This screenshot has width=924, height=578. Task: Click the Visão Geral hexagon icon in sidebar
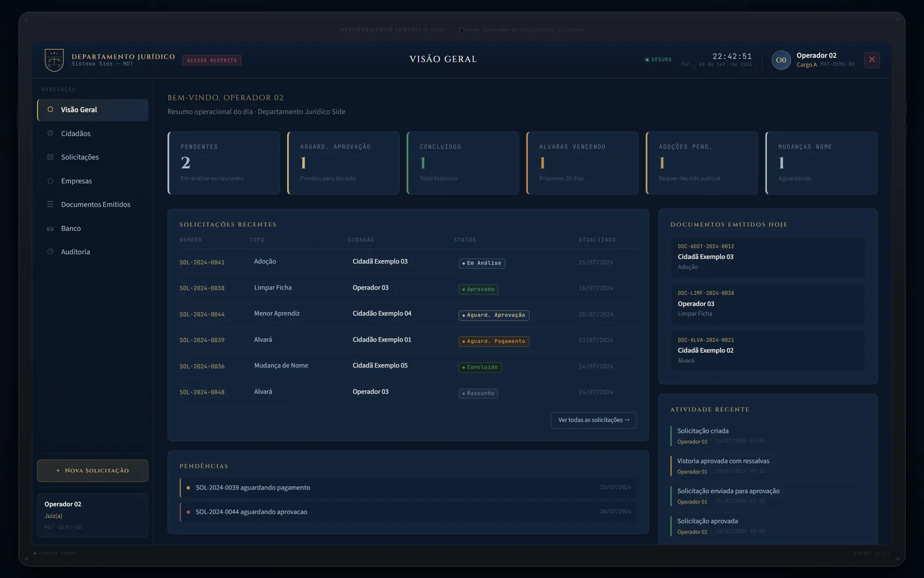(x=50, y=109)
